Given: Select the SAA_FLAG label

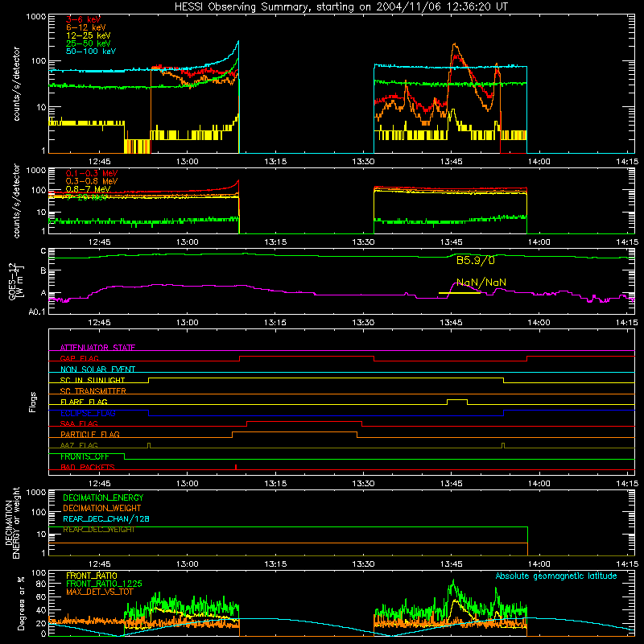Looking at the screenshot, I should (79, 424).
